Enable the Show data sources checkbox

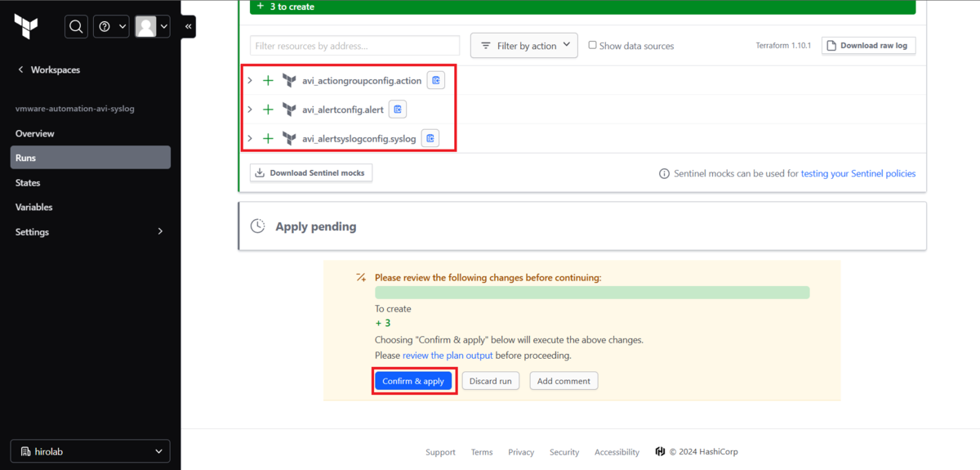point(593,45)
